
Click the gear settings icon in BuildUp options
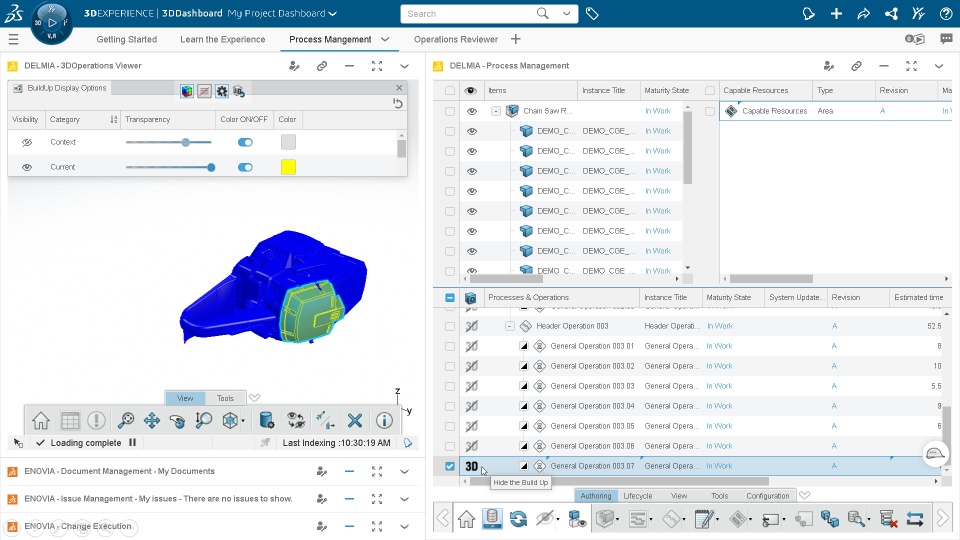coord(222,91)
